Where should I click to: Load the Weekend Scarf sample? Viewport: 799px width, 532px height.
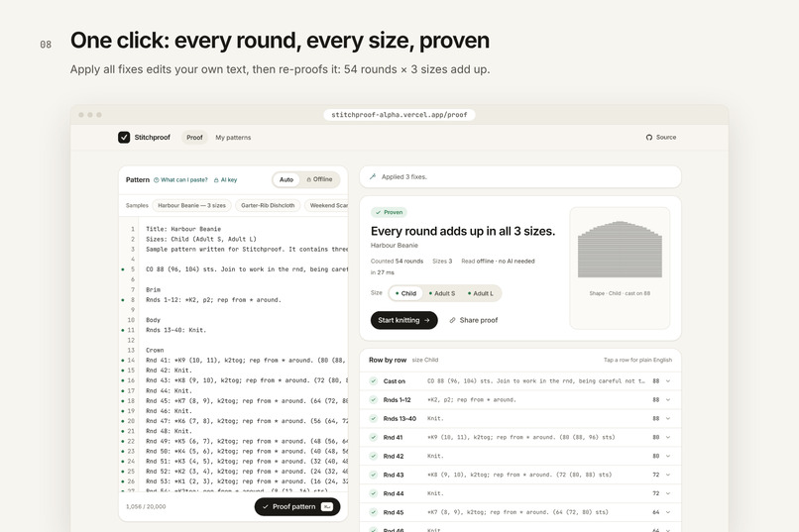coord(326,206)
